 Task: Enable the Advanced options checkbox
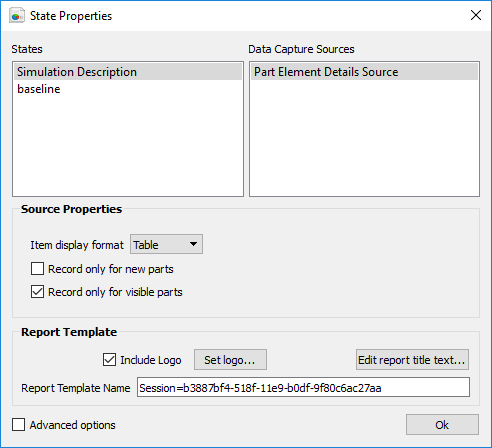click(x=18, y=425)
